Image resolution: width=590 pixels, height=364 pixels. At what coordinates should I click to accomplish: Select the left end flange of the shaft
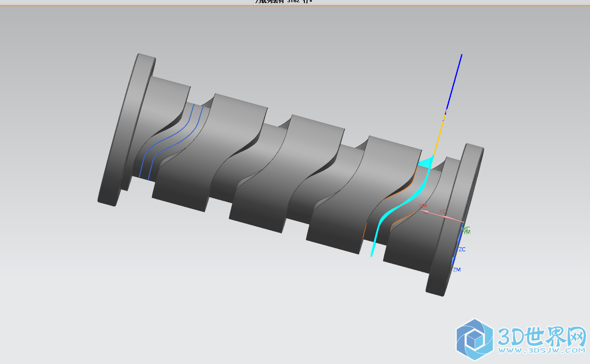pyautogui.click(x=127, y=129)
